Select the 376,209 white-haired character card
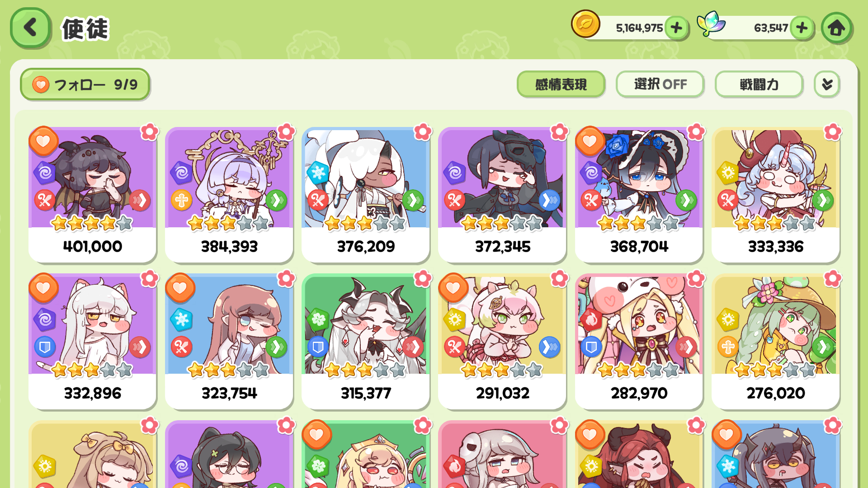The image size is (868, 488). (366, 195)
